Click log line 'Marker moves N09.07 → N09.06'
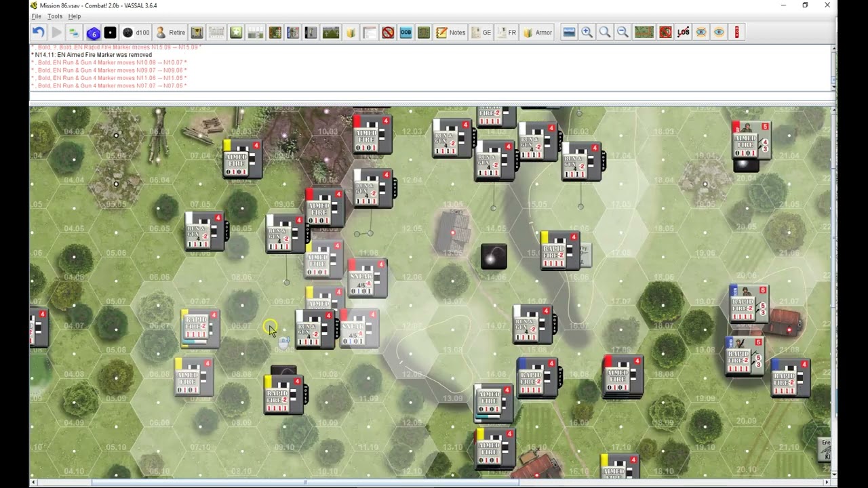 [x=140, y=70]
